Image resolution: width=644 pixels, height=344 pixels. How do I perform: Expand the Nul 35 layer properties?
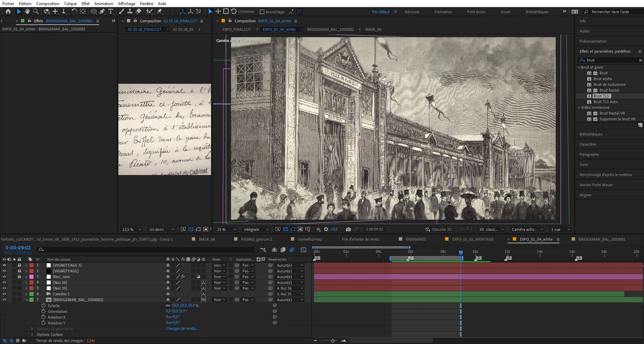click(x=26, y=288)
